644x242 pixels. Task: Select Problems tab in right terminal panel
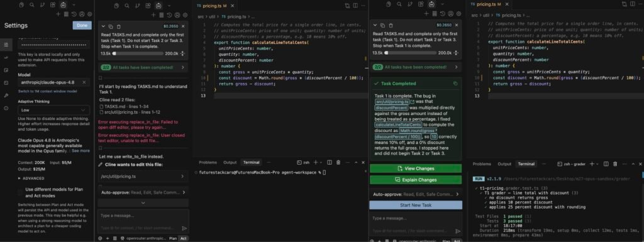(x=482, y=163)
